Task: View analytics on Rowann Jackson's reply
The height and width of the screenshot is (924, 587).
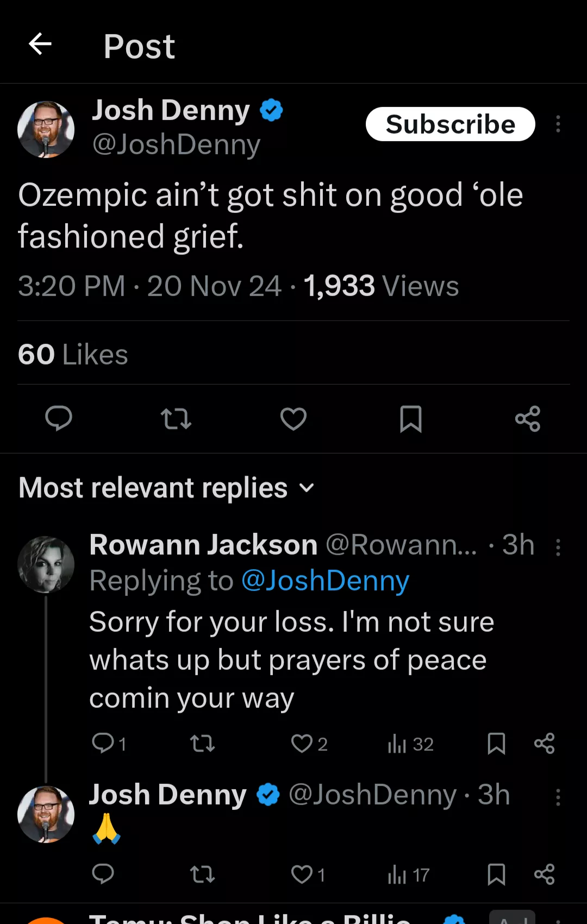Action: coord(410,744)
